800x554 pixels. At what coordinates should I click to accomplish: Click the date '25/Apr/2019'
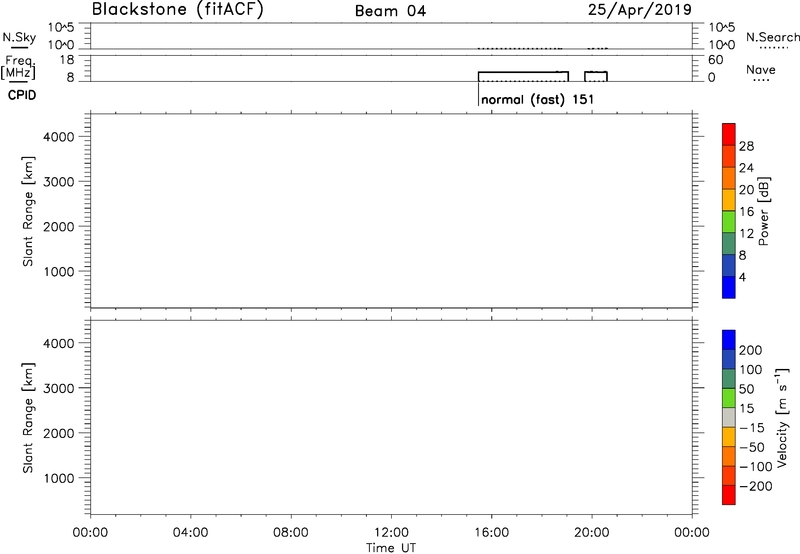640,10
